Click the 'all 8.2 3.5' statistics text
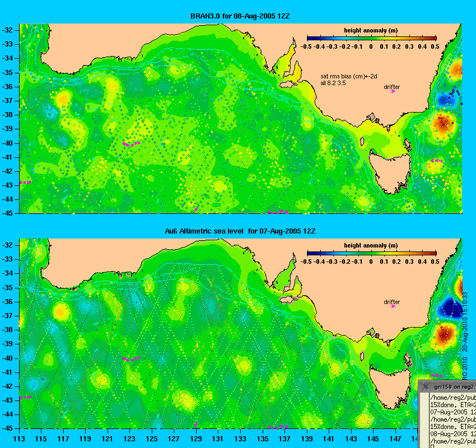This screenshot has height=448, width=476. pyautogui.click(x=333, y=83)
